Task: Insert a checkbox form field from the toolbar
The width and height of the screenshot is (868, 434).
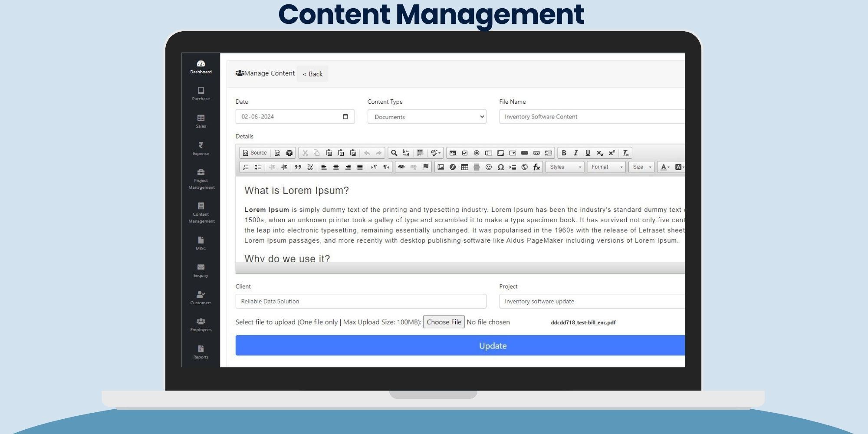Action: tap(464, 153)
